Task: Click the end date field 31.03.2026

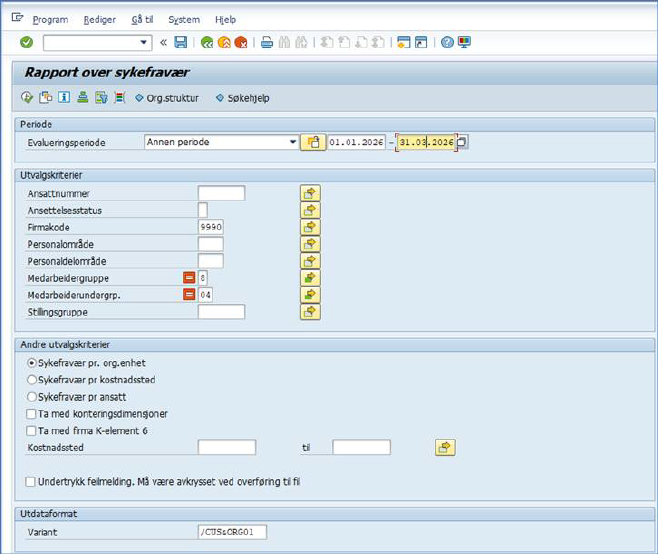Action: tap(426, 142)
